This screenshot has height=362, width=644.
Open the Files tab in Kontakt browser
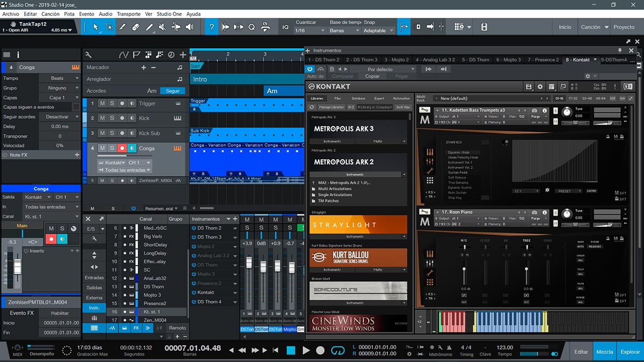pos(338,99)
